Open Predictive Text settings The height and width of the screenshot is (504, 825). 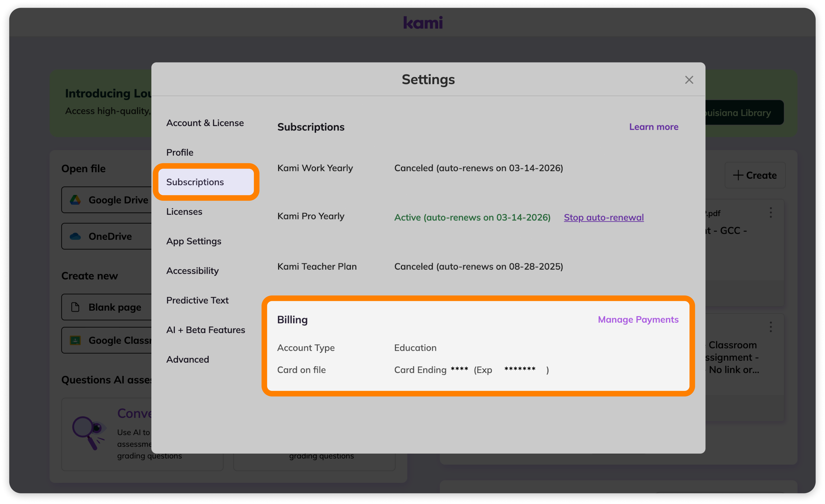(x=197, y=300)
